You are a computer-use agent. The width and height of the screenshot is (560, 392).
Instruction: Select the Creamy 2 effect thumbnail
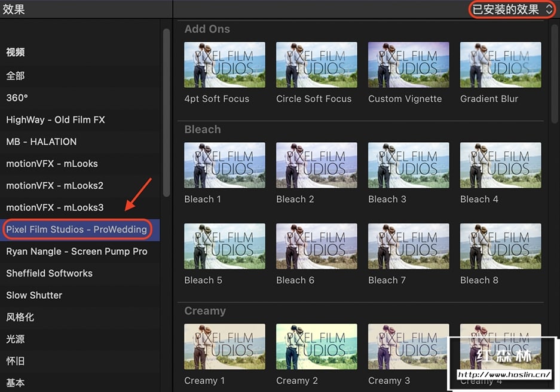coord(316,347)
